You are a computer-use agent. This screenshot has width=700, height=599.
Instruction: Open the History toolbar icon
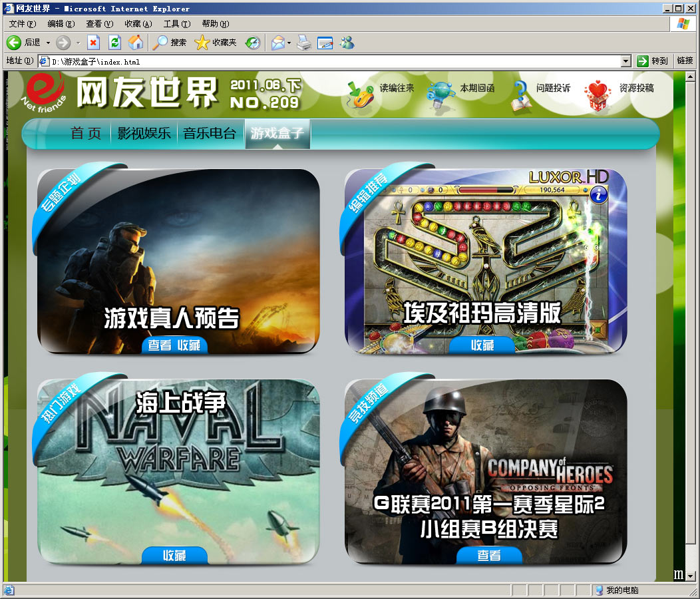pyautogui.click(x=253, y=43)
